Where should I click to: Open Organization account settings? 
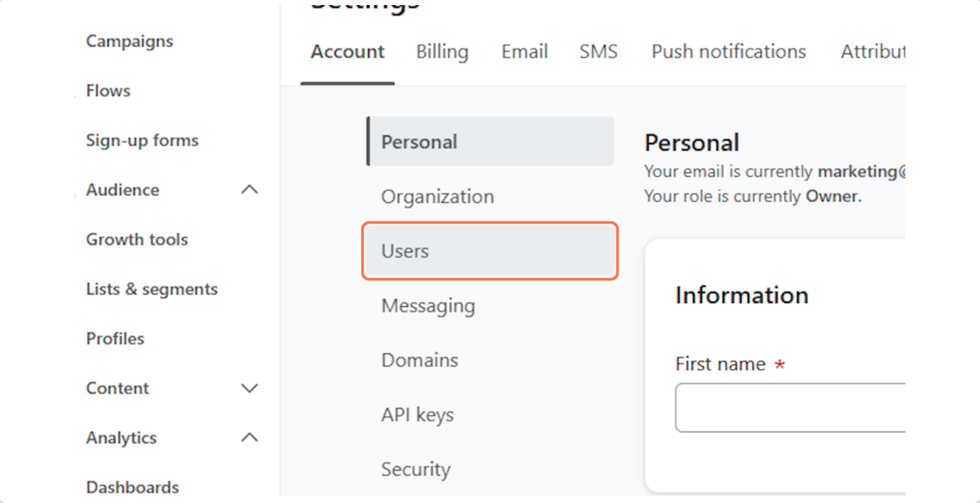(x=437, y=197)
